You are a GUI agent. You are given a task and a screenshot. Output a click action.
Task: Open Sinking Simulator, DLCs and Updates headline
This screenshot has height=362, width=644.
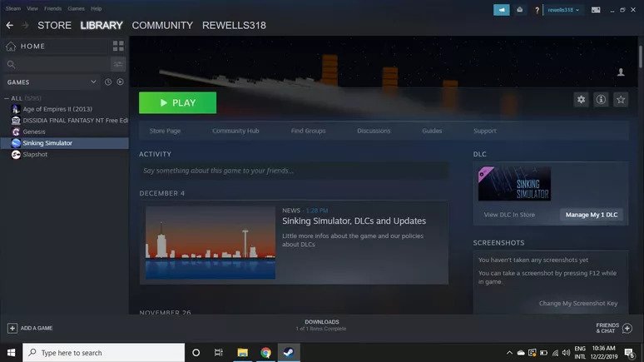(x=354, y=221)
